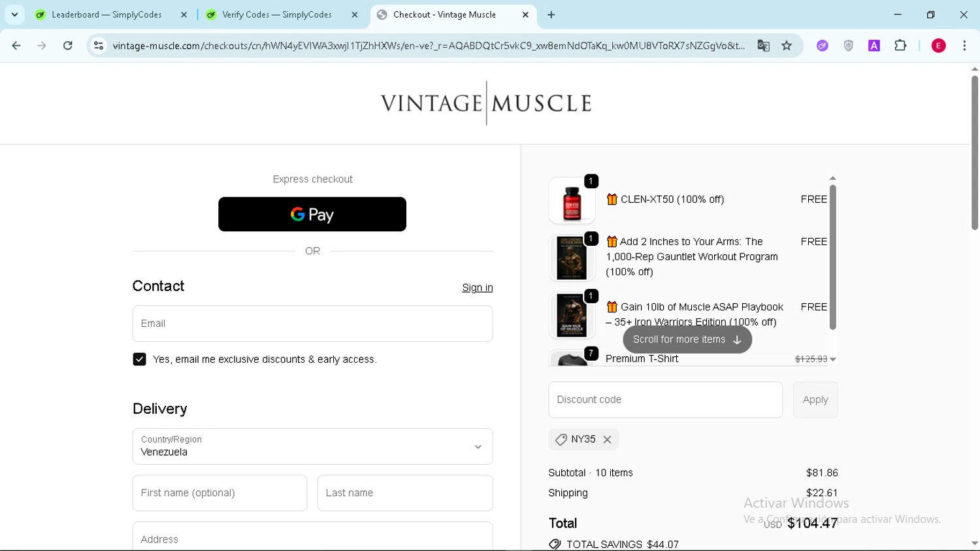Switch to Verify Codes — SimplyCodes tab
The image size is (980, 551).
277,14
